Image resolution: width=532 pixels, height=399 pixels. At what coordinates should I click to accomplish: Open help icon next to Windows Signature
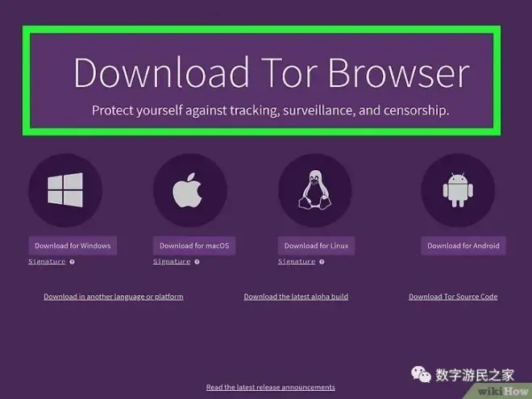pyautogui.click(x=72, y=262)
